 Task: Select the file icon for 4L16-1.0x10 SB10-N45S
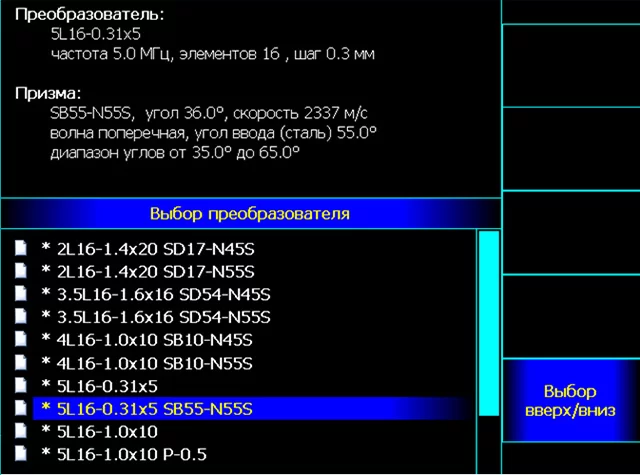(x=20, y=340)
